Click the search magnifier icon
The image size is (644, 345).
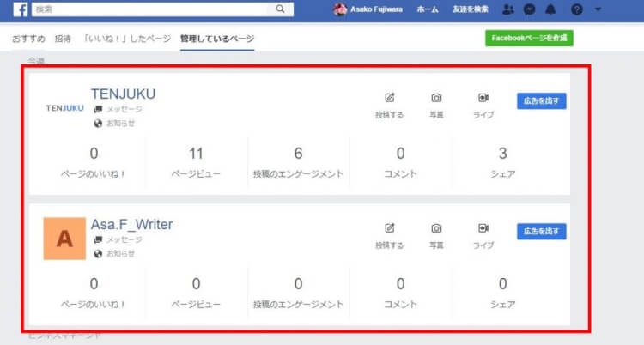(x=280, y=9)
